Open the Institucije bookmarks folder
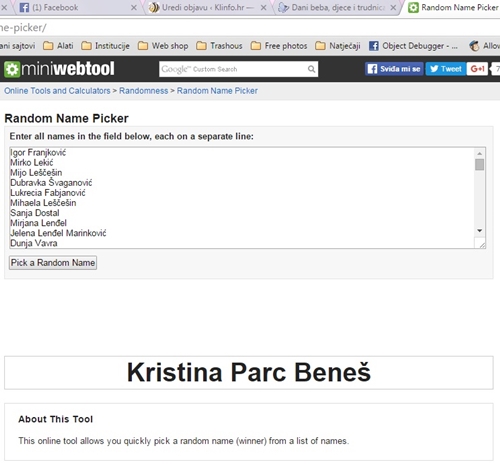Image resolution: width=500 pixels, height=468 pixels. (105, 46)
